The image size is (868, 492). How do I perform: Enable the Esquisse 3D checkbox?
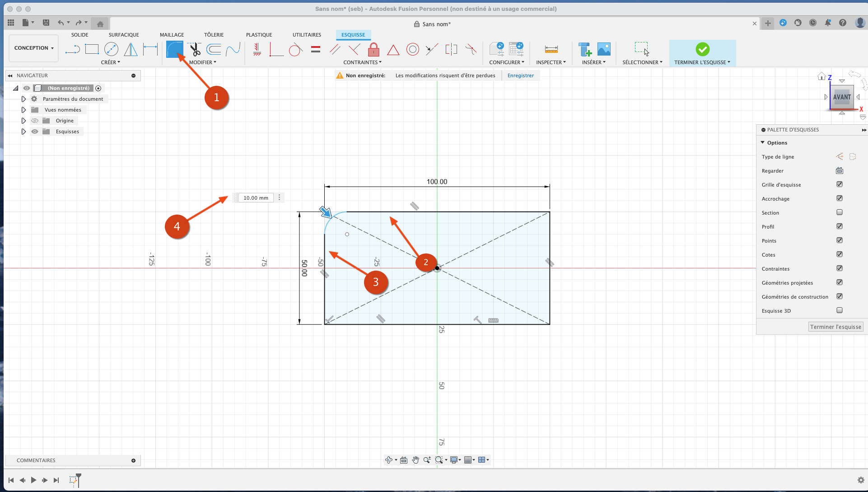click(840, 310)
